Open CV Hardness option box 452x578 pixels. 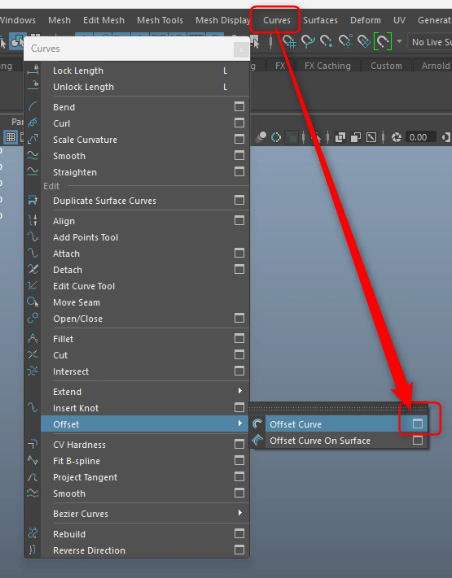239,444
